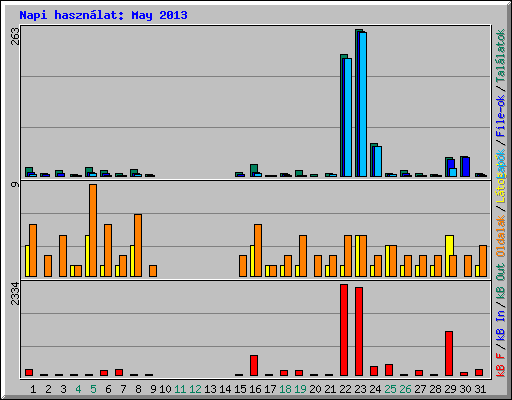The width and height of the screenshot is (512, 400).
Task: Click day label "1" on the x-axis
Action: pos(33,389)
